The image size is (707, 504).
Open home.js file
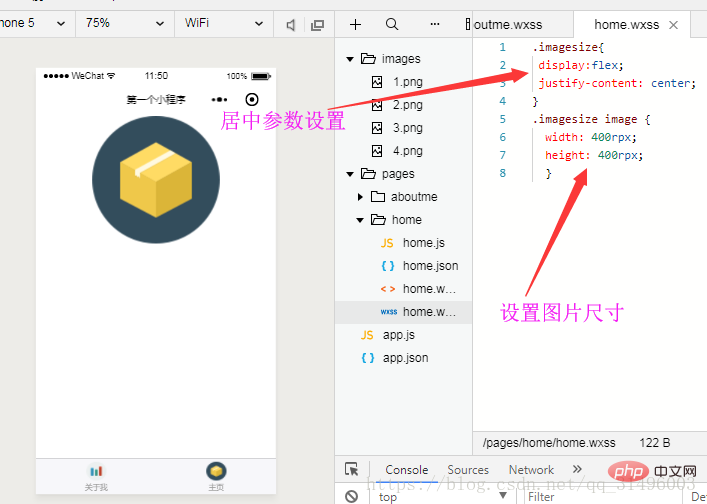[423, 243]
